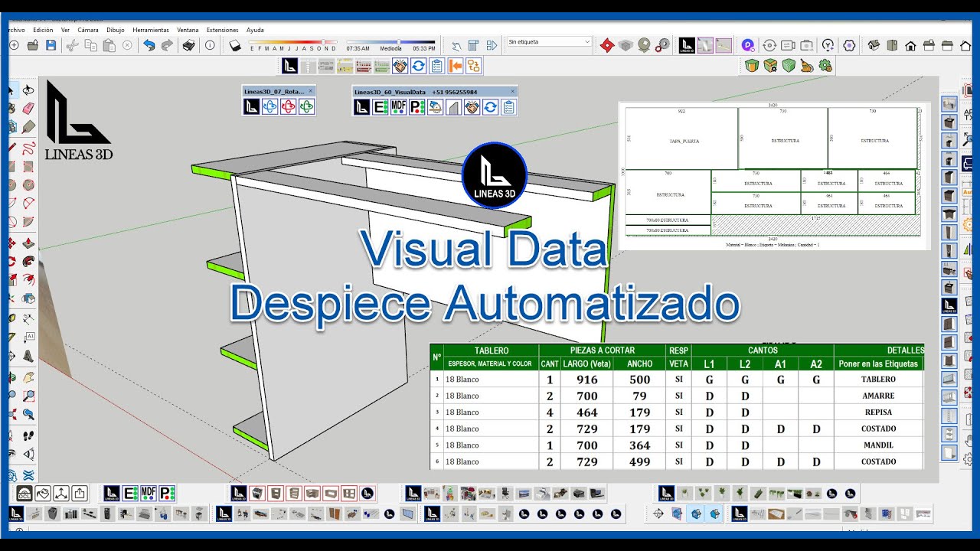Image resolution: width=980 pixels, height=551 pixels.
Task: Click the green rotate icon in Rota toolbar
Action: click(x=306, y=107)
